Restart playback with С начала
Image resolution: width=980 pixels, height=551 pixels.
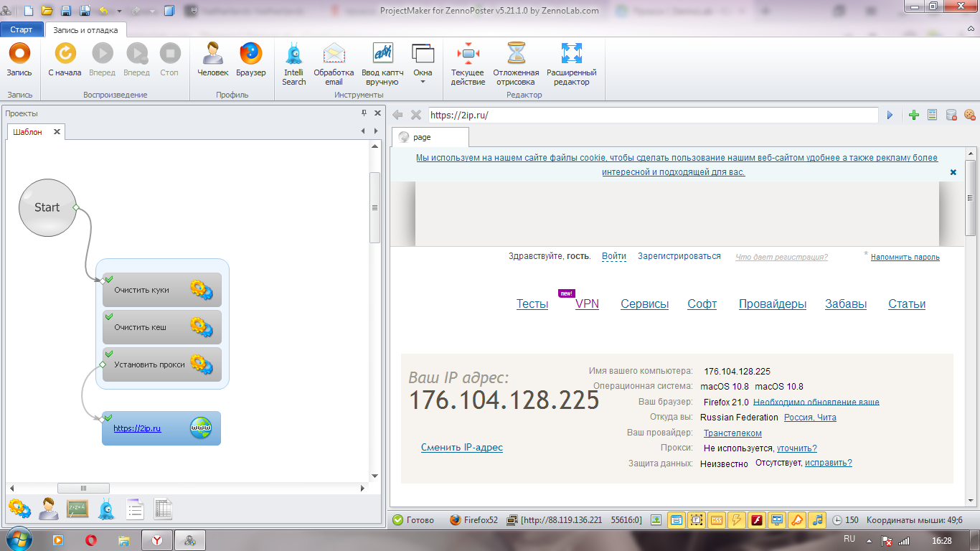point(65,59)
